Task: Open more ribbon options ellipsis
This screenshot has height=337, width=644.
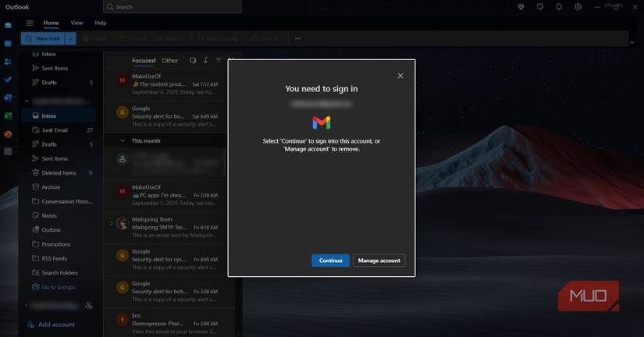Action: 297,38
